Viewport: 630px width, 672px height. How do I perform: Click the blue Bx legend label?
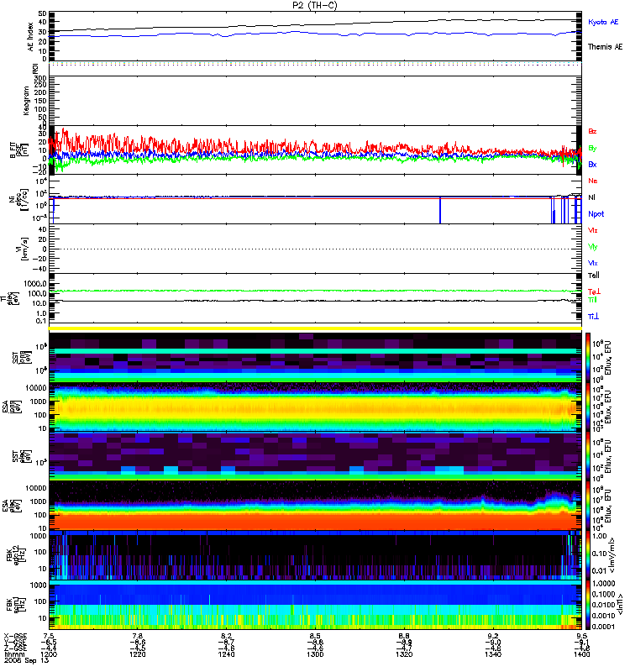592,164
